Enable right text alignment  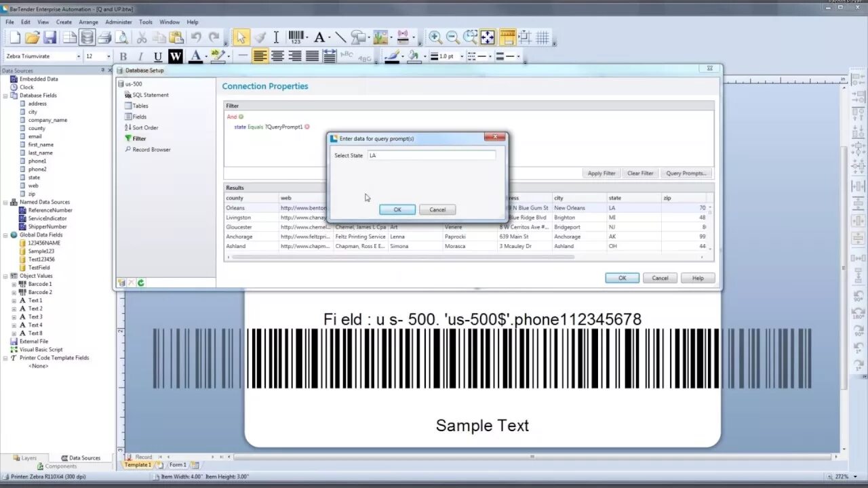pyautogui.click(x=296, y=57)
